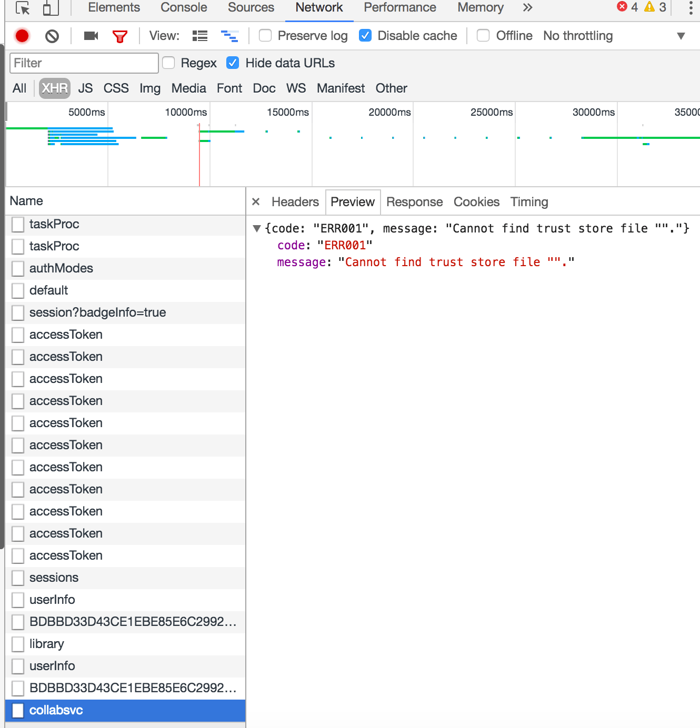The width and height of the screenshot is (700, 728).
Task: Enable the Preserve log checkbox
Action: pyautogui.click(x=266, y=36)
